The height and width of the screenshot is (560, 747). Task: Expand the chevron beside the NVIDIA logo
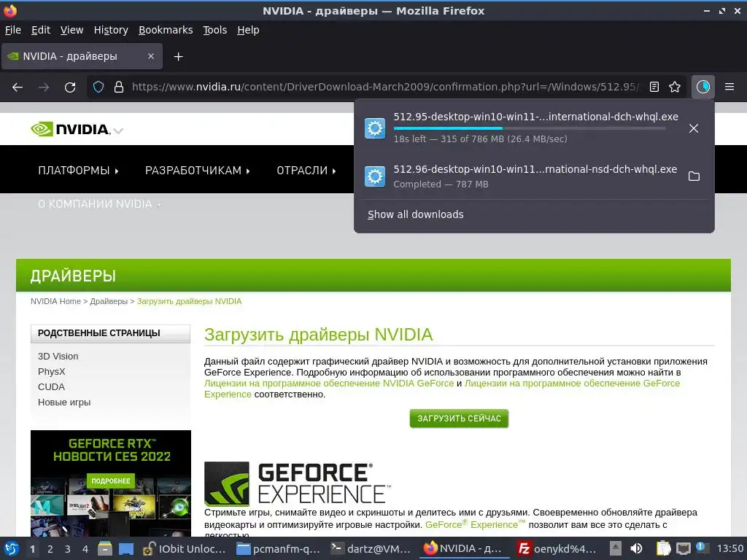(118, 131)
